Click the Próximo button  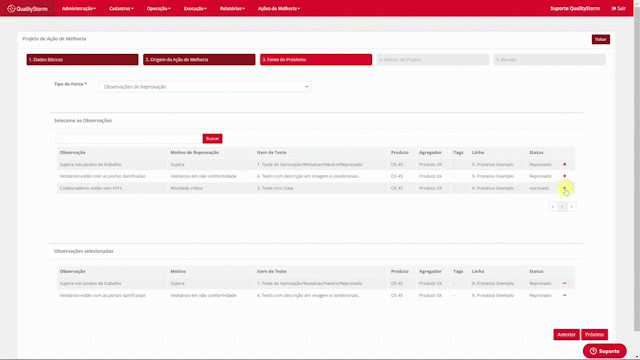point(594,334)
